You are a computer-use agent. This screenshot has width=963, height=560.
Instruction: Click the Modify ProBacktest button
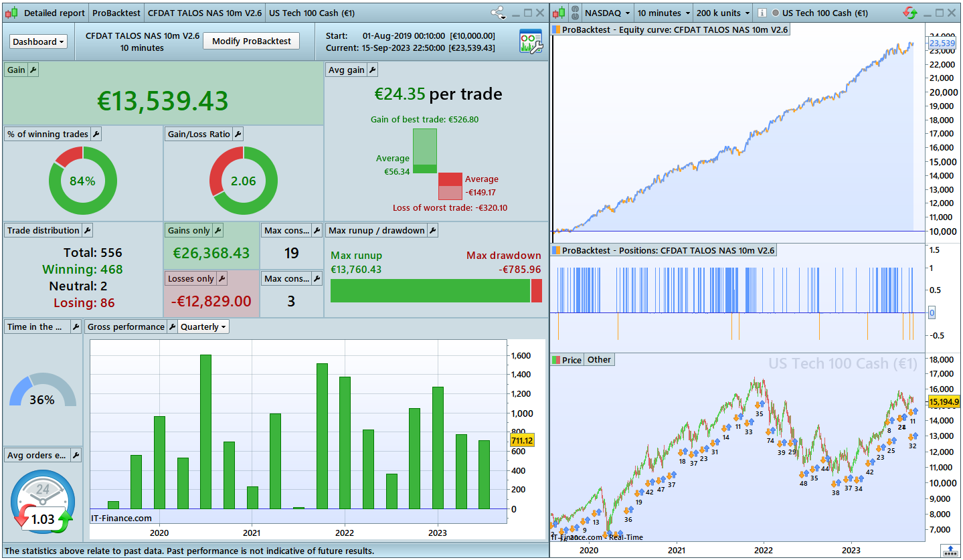click(x=251, y=41)
